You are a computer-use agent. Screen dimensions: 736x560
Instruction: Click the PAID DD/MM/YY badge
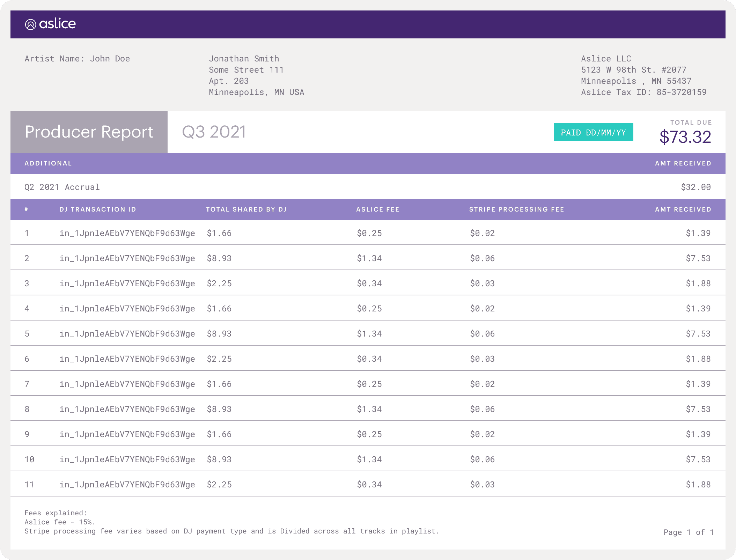point(593,132)
